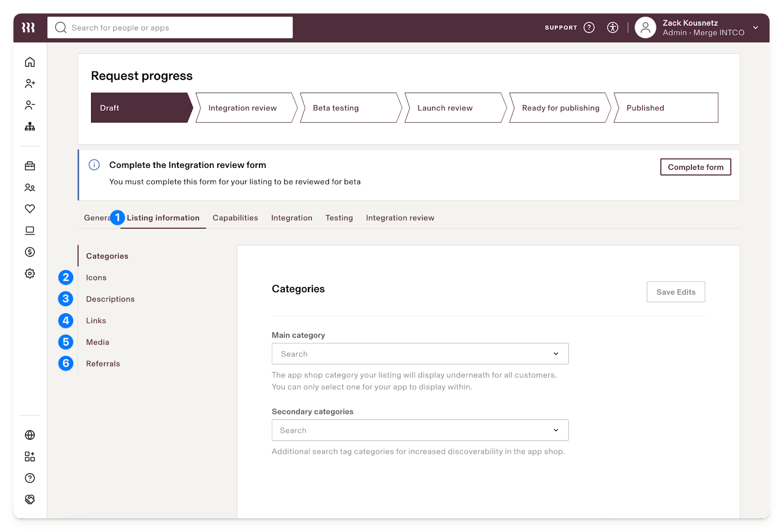Click the globe icon in the sidebar
The height and width of the screenshot is (532, 783).
point(30,435)
